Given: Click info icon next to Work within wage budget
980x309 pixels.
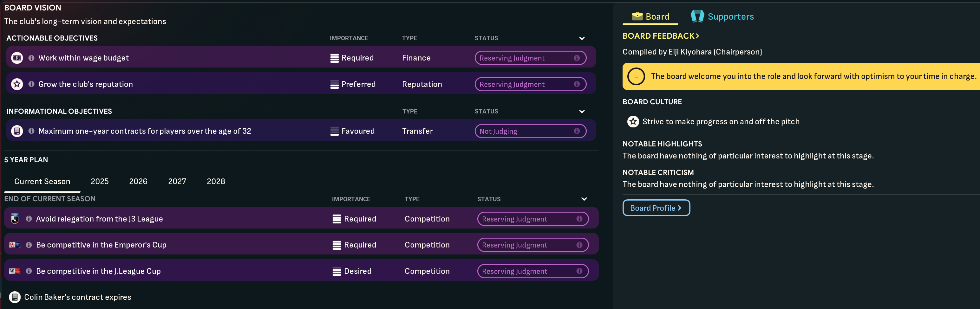Looking at the screenshot, I should pos(31,58).
